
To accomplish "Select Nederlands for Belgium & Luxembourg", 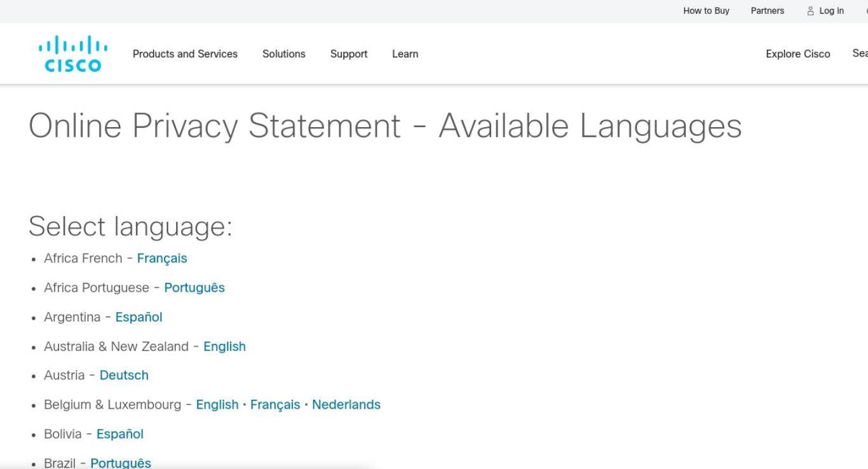I will click(346, 405).
